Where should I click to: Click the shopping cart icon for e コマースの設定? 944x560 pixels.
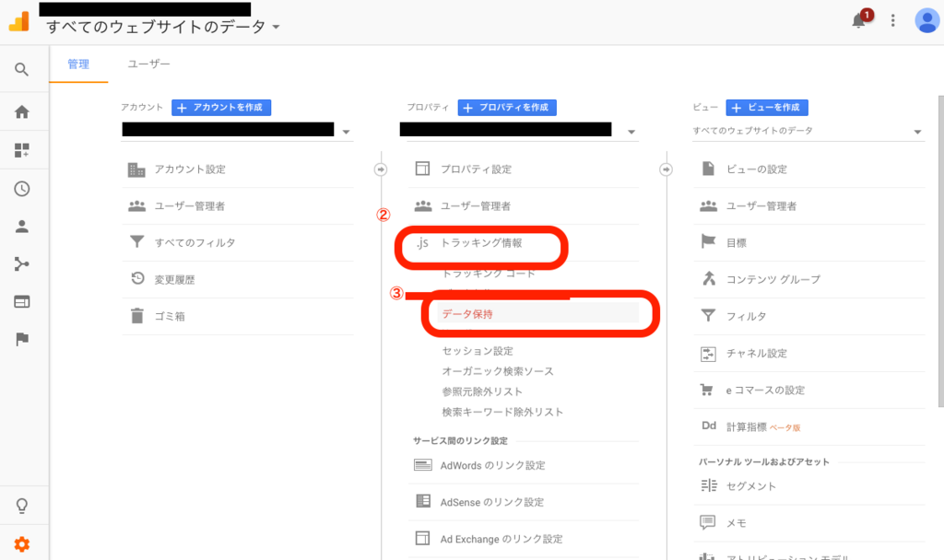click(707, 390)
